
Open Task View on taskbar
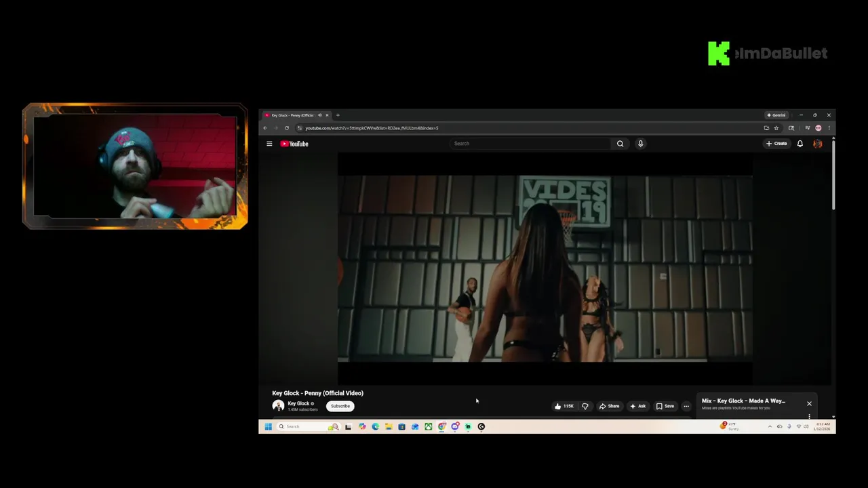coord(348,426)
